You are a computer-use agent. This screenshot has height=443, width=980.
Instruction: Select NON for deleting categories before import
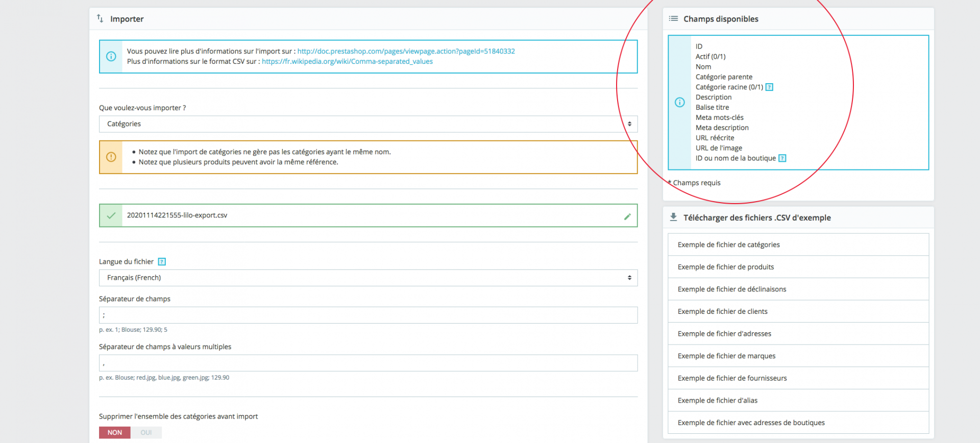(115, 432)
